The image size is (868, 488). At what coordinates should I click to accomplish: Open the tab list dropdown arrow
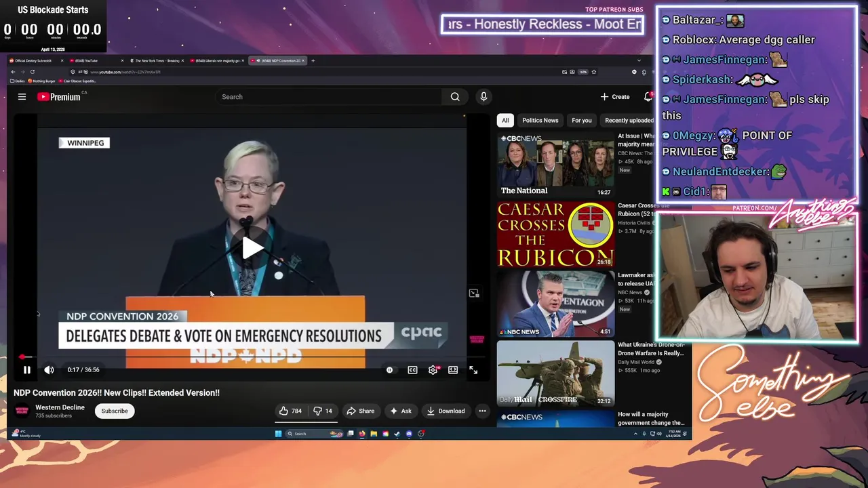(638, 60)
